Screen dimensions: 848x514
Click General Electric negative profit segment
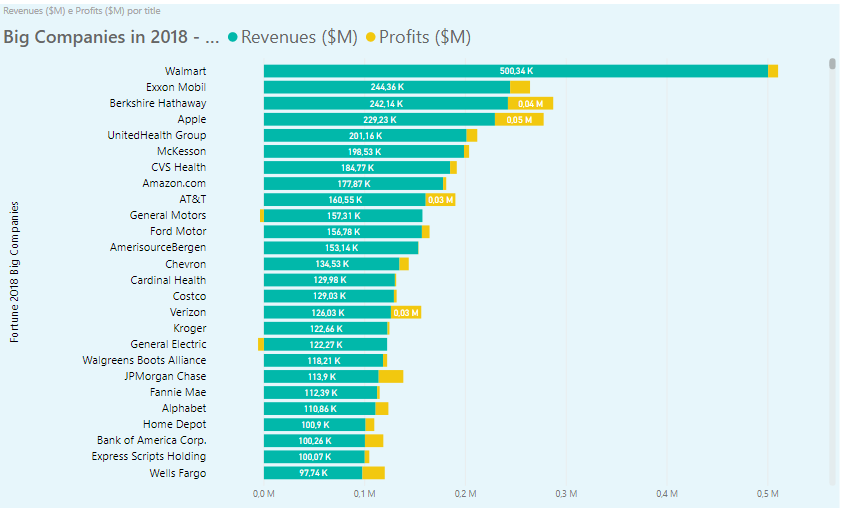point(261,345)
